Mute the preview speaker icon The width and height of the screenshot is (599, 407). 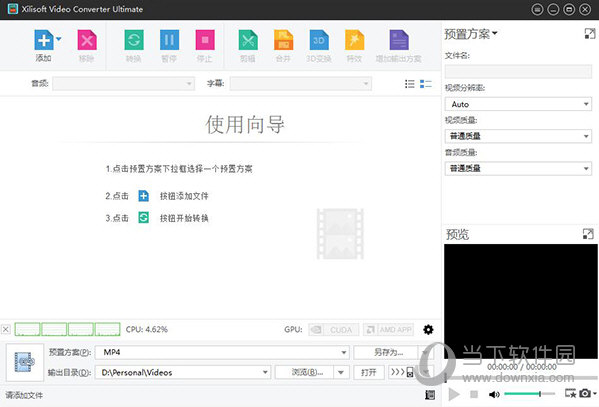(494, 394)
